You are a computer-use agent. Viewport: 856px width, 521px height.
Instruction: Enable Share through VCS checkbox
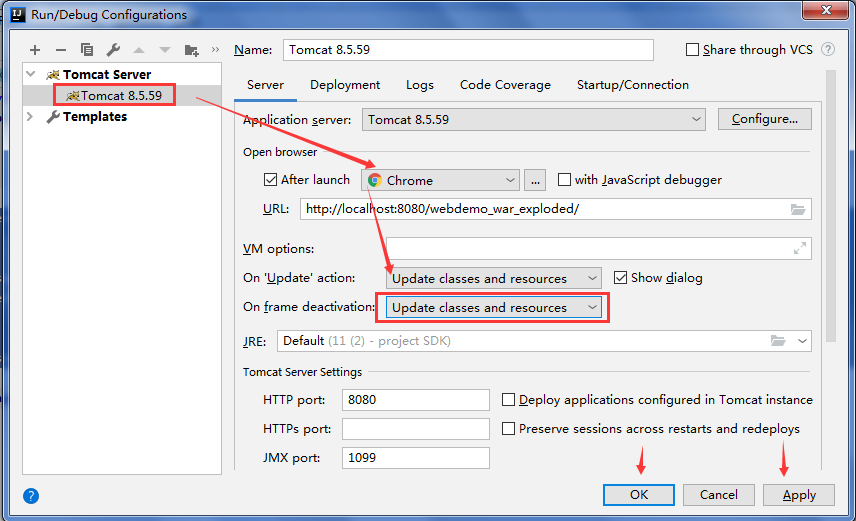[692, 50]
